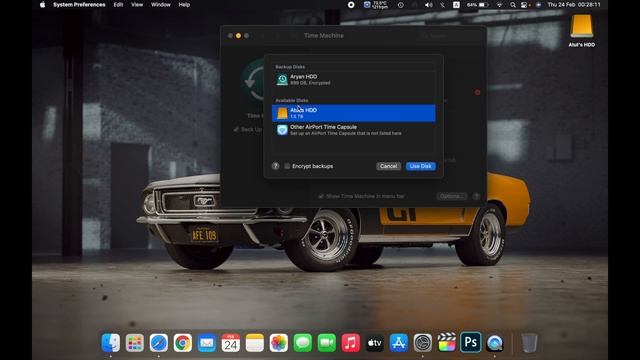
Task: Open Mail from the dock
Action: (207, 343)
